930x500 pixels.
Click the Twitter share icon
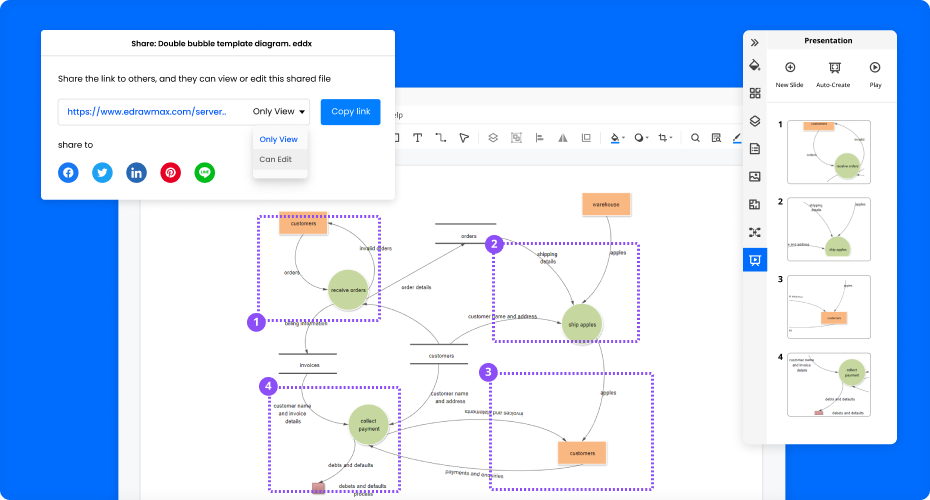click(x=102, y=172)
